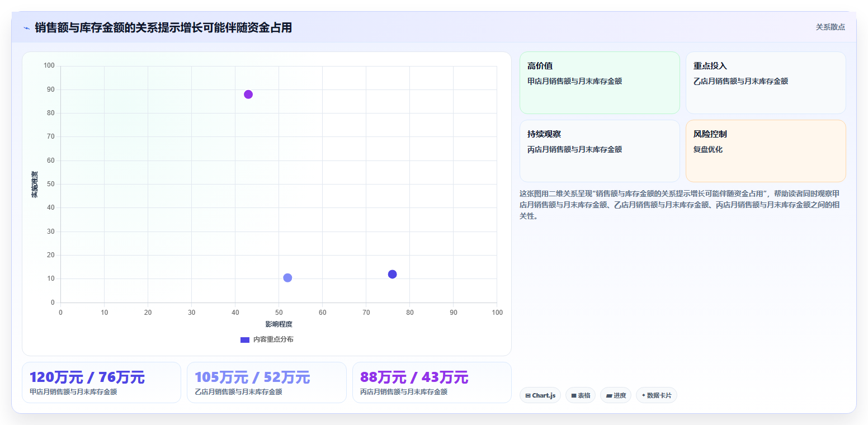Screen dimensions: 868x425
Task: Select the purple scatter point near 88
Action: [248, 95]
